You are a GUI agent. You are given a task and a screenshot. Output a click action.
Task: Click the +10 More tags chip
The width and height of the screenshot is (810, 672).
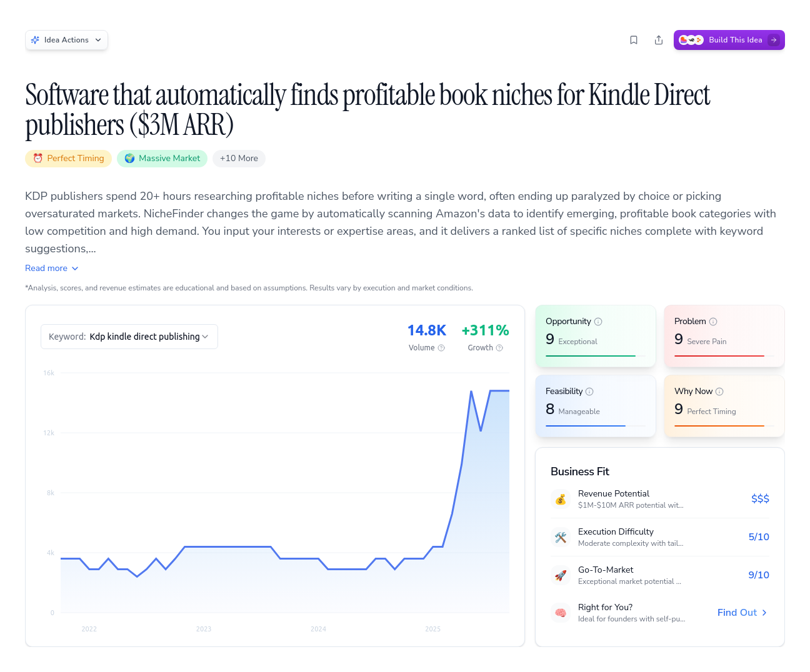click(x=239, y=158)
